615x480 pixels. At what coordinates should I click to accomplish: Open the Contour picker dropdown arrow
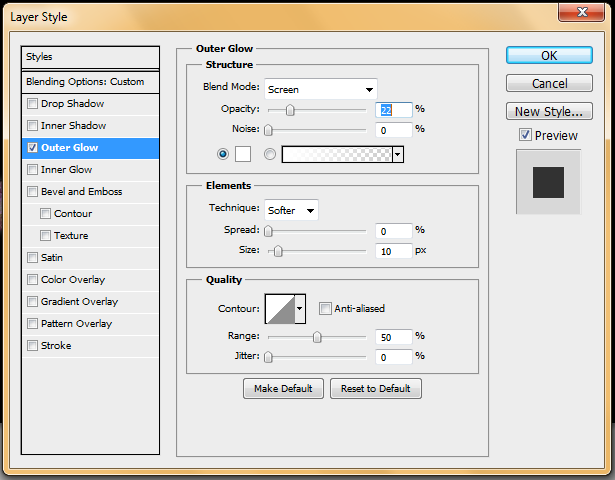(x=300, y=310)
